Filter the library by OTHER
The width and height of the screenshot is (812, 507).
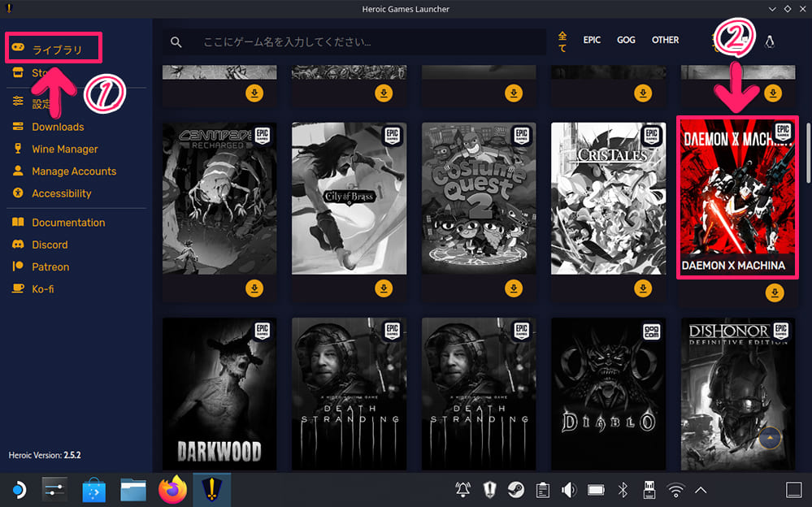click(x=666, y=40)
